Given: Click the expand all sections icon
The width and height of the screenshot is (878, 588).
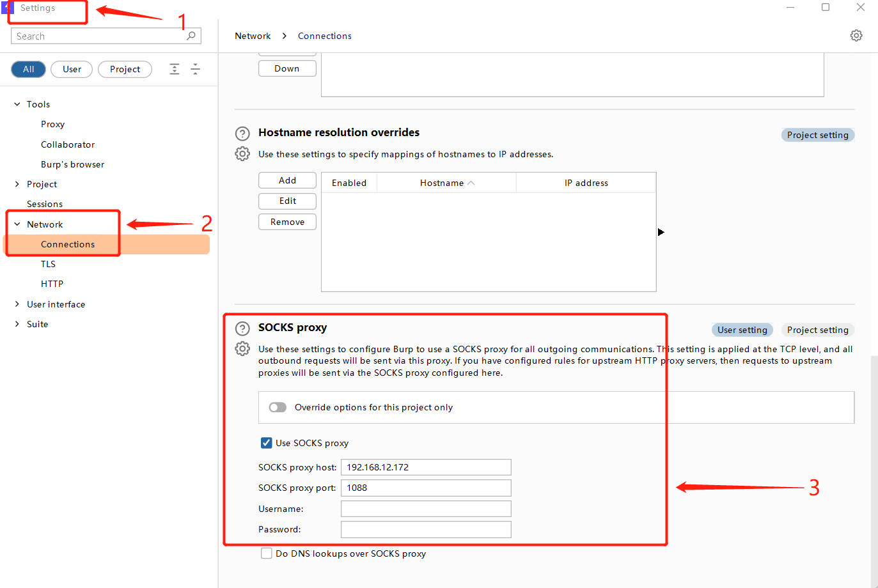Looking at the screenshot, I should click(x=175, y=69).
